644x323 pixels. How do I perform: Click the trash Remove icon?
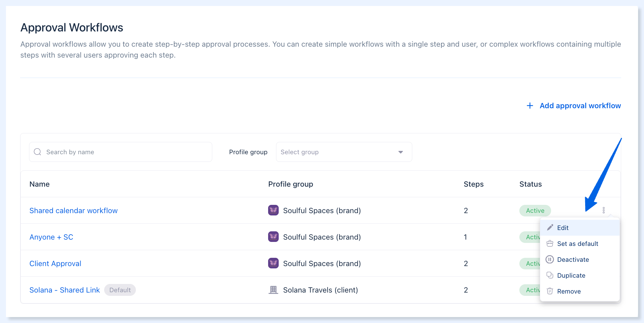[x=550, y=291]
